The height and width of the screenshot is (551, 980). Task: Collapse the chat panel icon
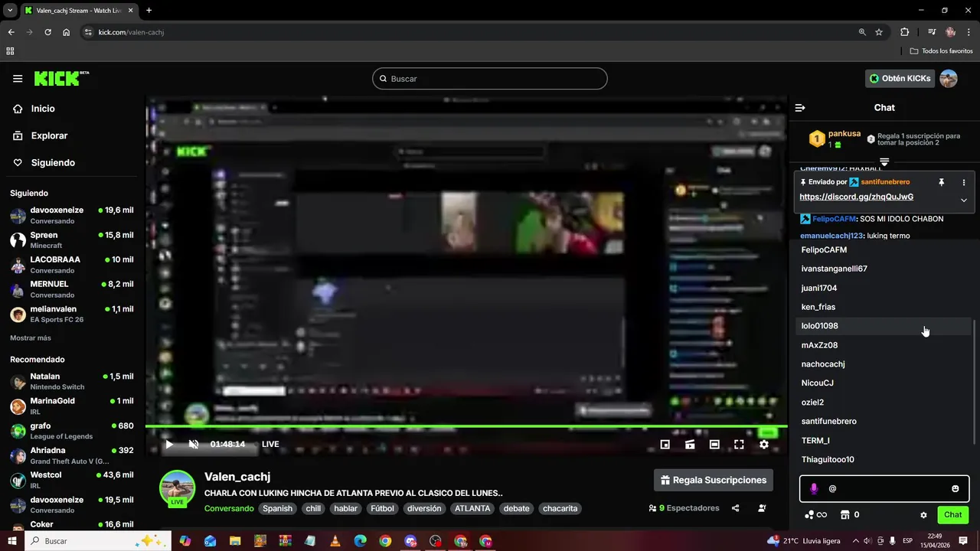[x=800, y=108]
